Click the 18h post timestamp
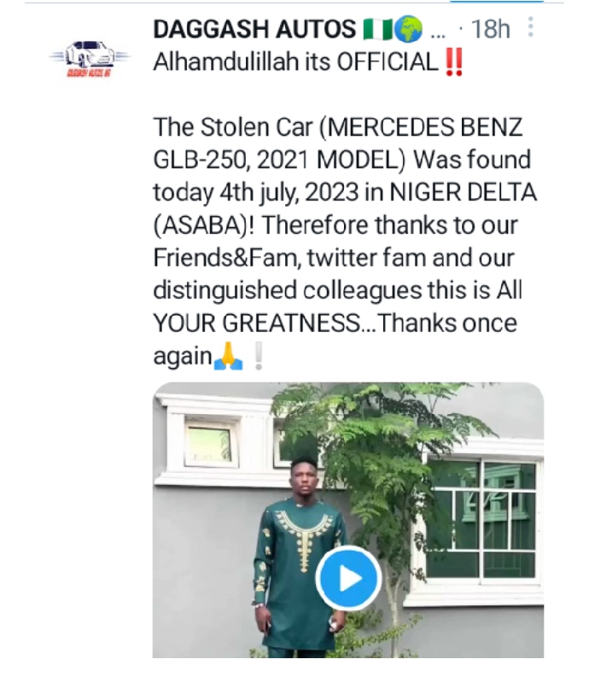Image resolution: width=589 pixels, height=700 pixels. click(x=490, y=29)
